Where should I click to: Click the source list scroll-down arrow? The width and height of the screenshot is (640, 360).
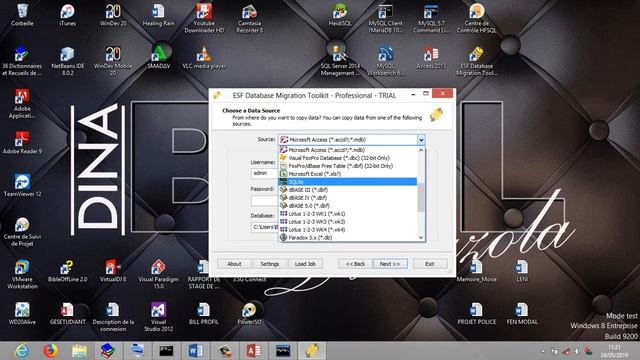[x=421, y=238]
